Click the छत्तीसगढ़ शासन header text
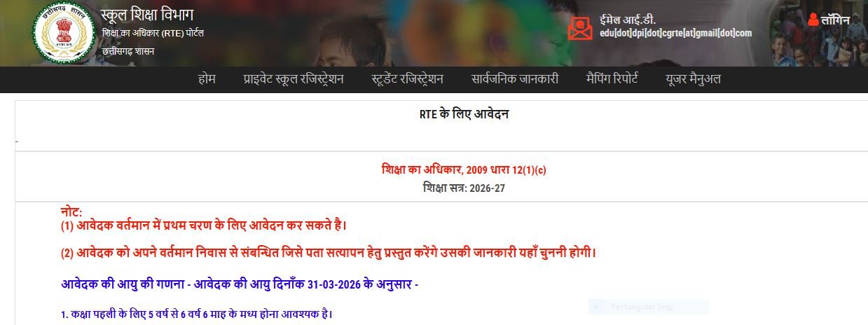 coord(128,51)
